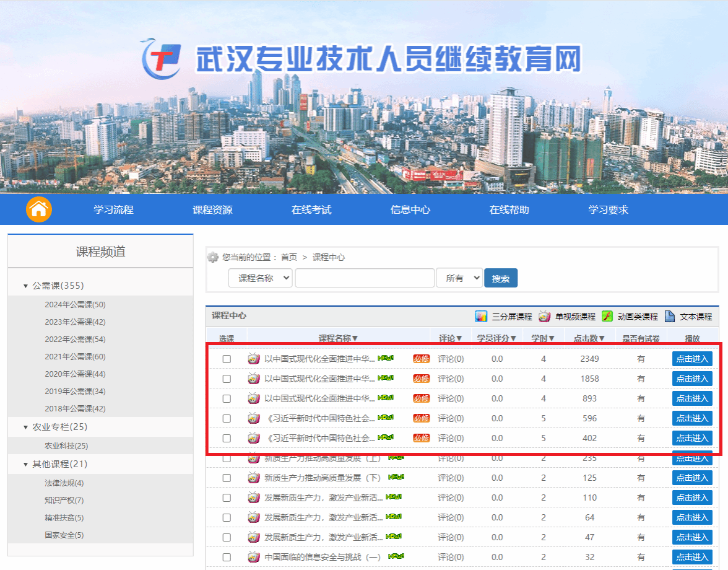Collapse the 公需课(355) category
Viewport: 728px width, 570px height.
pos(26,286)
